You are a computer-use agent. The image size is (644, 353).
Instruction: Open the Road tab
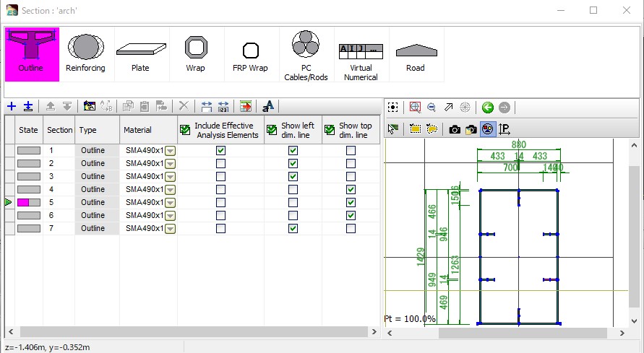pos(416,55)
